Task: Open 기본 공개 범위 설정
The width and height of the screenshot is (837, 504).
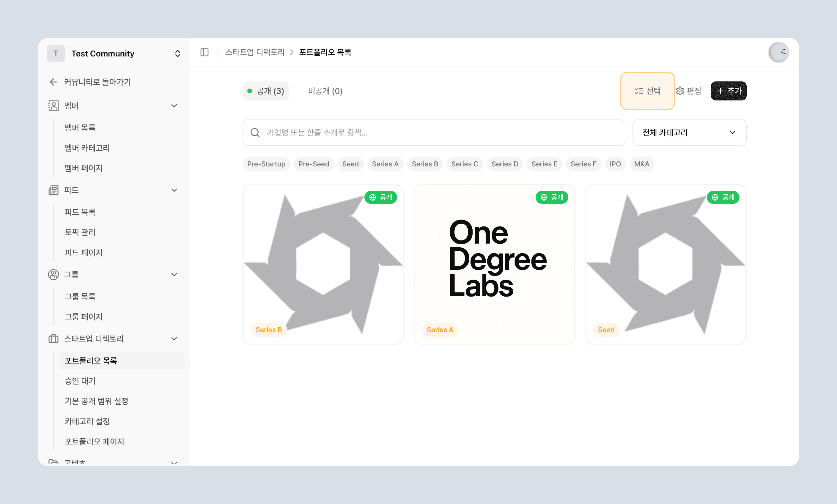Action: (97, 401)
